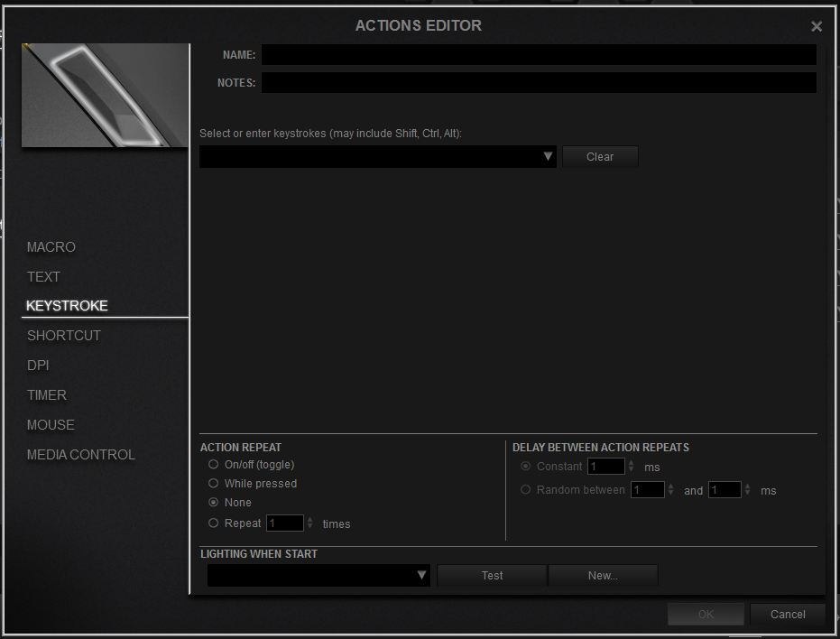
Task: Open the DPI action type
Action: 38,365
